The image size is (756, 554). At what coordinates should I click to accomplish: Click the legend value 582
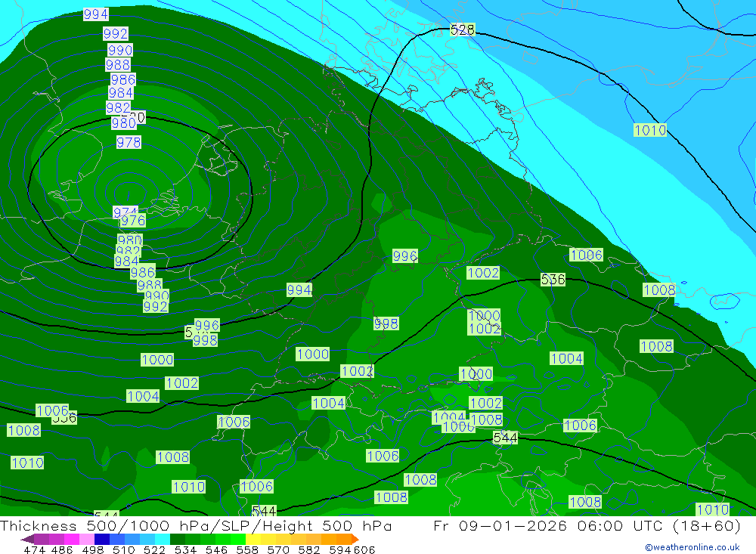coord(309,549)
